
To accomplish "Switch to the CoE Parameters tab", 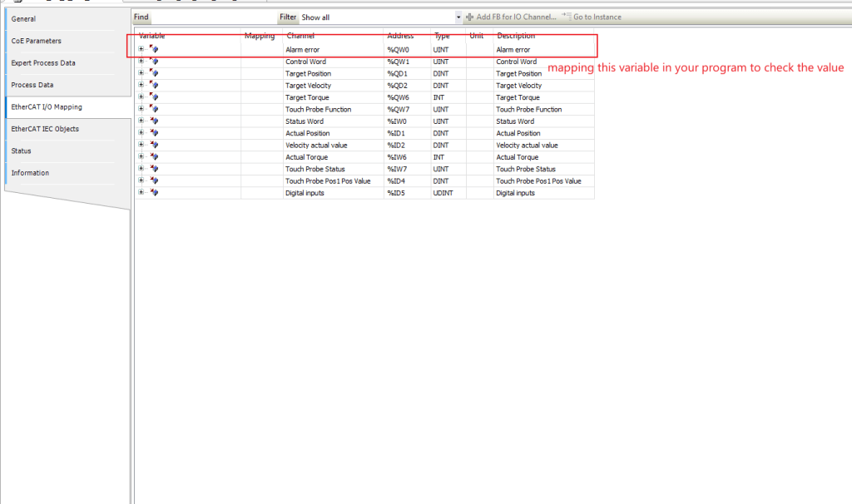I will [x=36, y=41].
